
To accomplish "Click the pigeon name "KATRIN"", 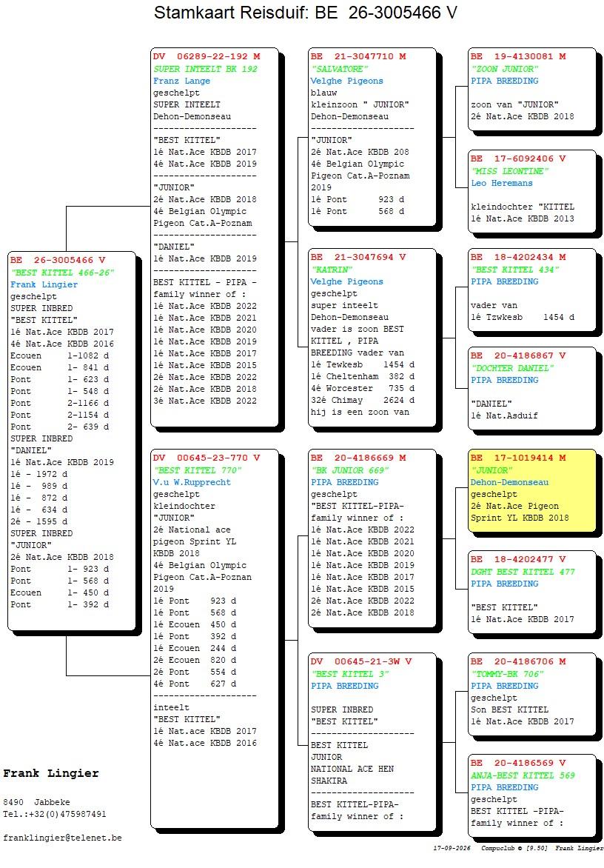I will coord(332,270).
